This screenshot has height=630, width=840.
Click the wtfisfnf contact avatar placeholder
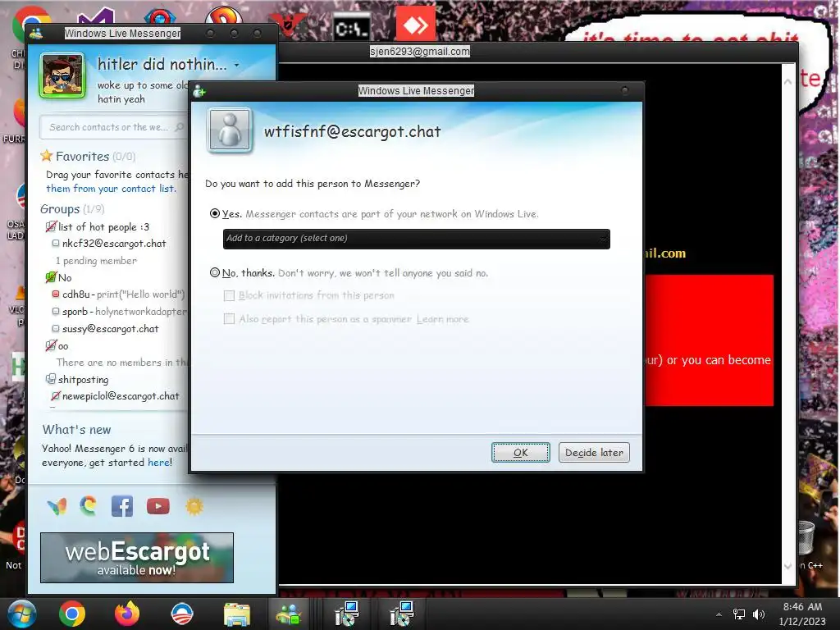pos(230,130)
